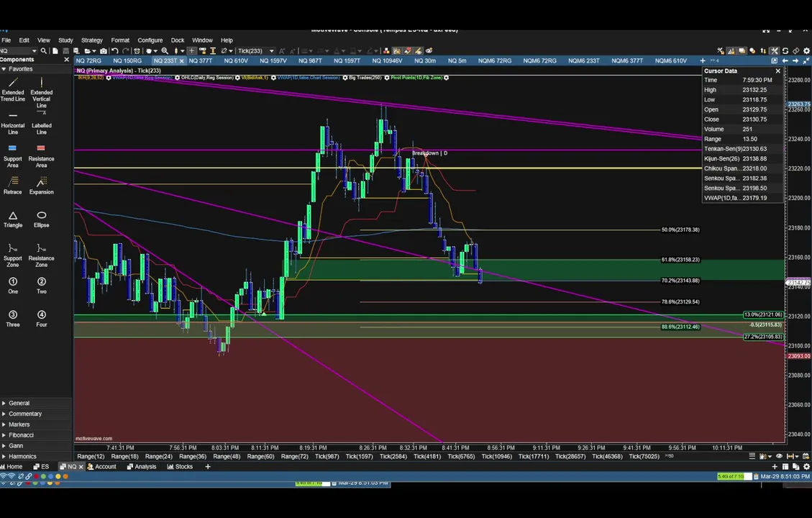Open the File menu
Image resolution: width=812 pixels, height=518 pixels.
click(6, 40)
